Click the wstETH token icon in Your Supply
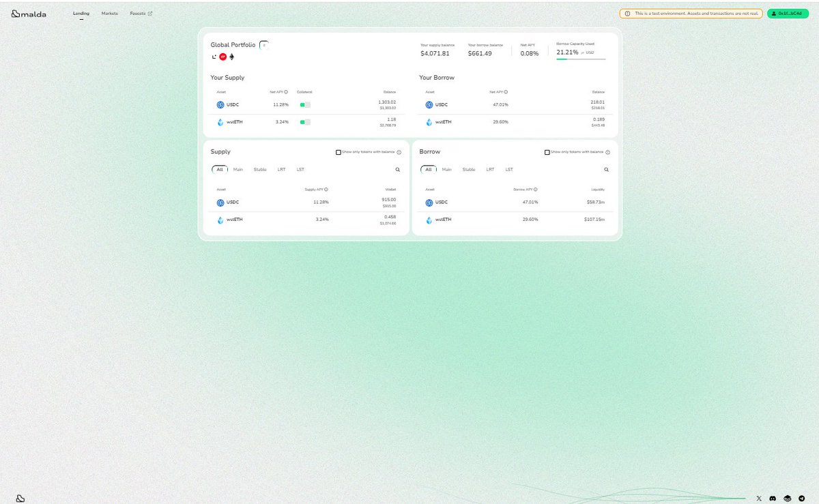The width and height of the screenshot is (819, 504). pyautogui.click(x=220, y=122)
